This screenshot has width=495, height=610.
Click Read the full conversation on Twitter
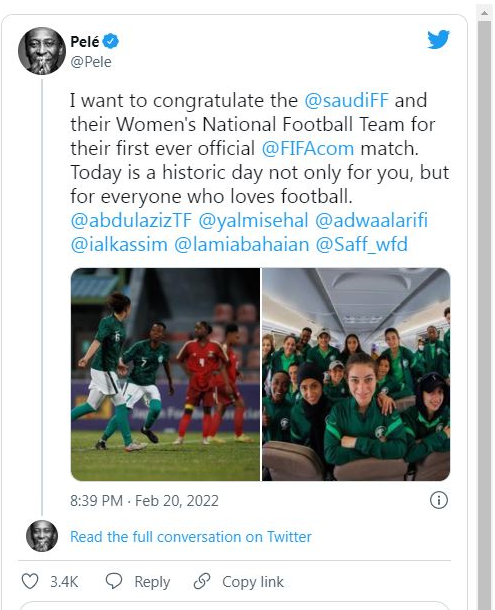(x=191, y=537)
